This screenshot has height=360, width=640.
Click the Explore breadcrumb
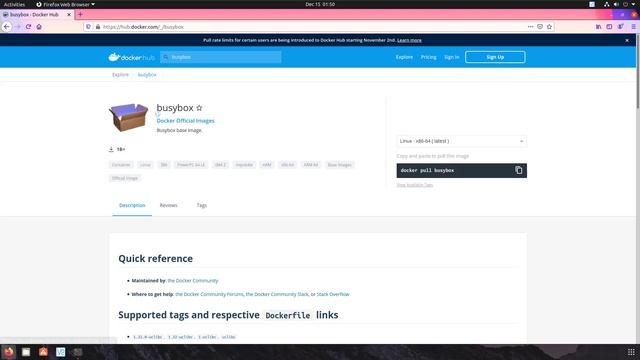120,75
